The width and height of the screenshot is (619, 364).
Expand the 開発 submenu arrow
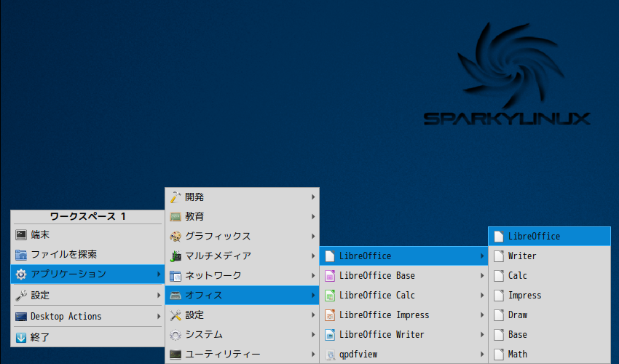click(x=313, y=197)
